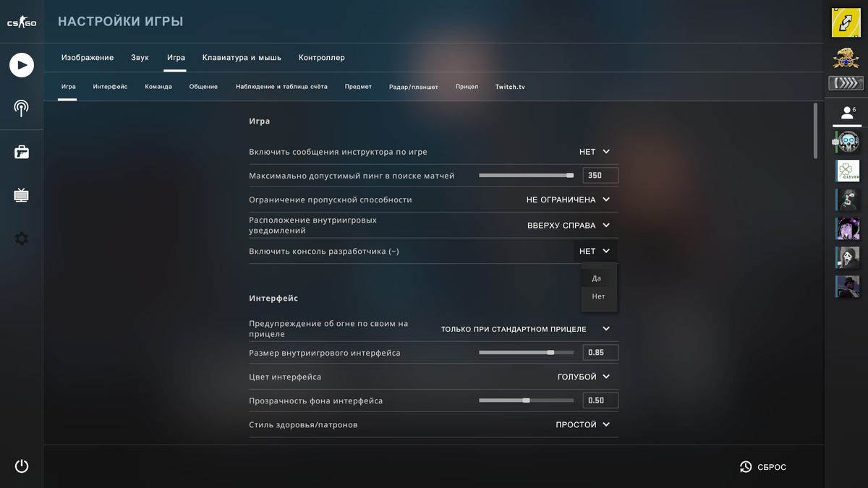
Task: Expand the ГОЛУБОЙ interface color dropdown
Action: pos(584,377)
